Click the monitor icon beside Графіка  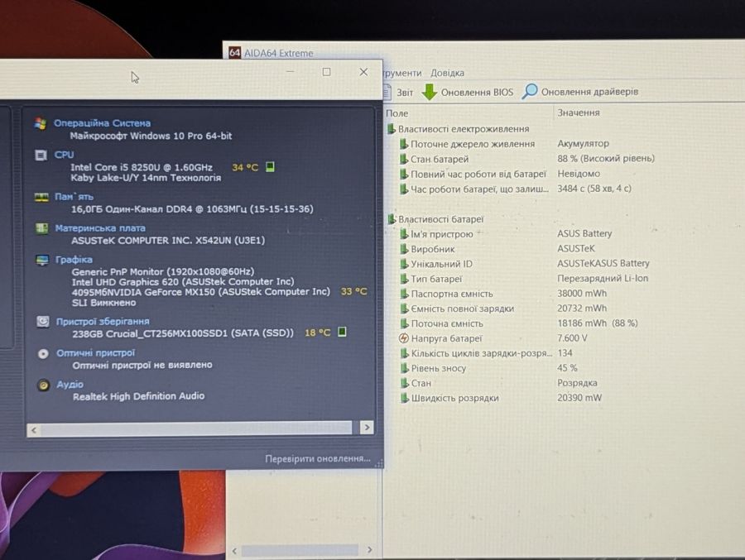point(42,260)
